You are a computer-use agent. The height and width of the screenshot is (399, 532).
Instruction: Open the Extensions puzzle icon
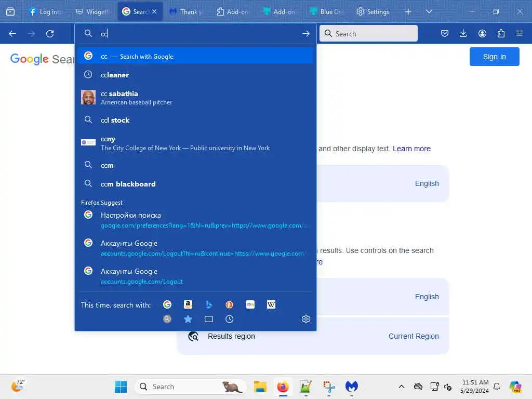(501, 33)
